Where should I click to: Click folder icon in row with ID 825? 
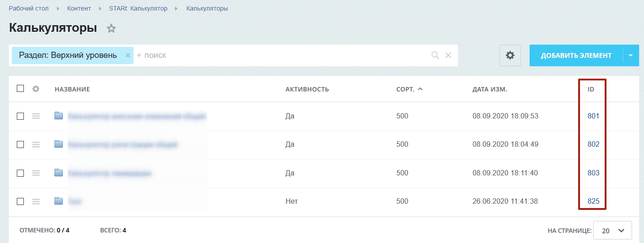tap(59, 201)
